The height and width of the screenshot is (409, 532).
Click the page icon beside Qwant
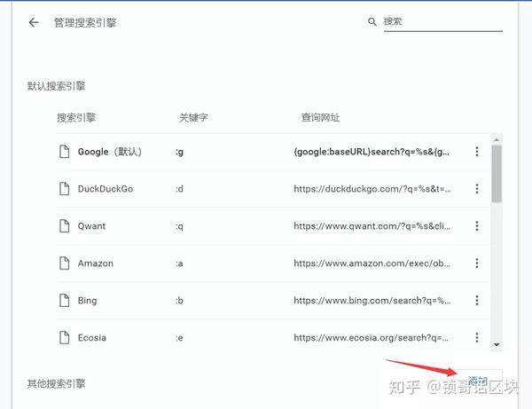click(x=64, y=226)
